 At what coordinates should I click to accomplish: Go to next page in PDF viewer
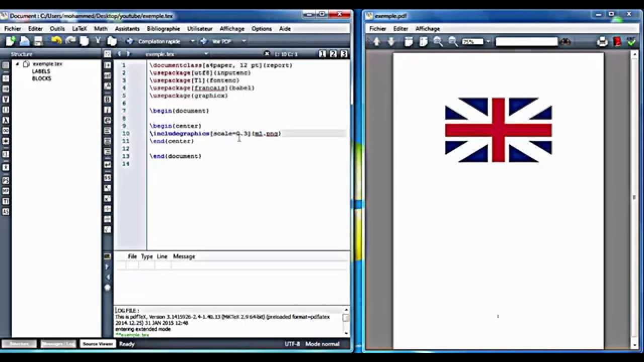tap(391, 42)
